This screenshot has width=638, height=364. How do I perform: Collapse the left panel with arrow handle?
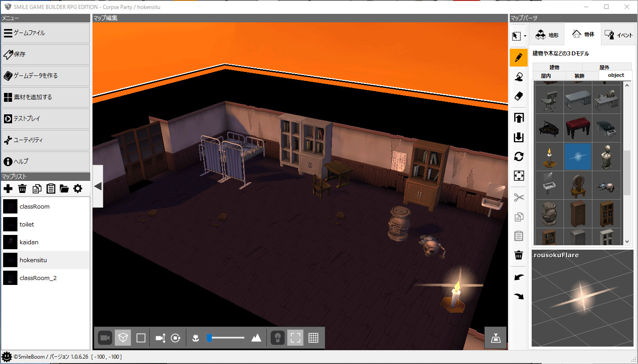pyautogui.click(x=98, y=186)
